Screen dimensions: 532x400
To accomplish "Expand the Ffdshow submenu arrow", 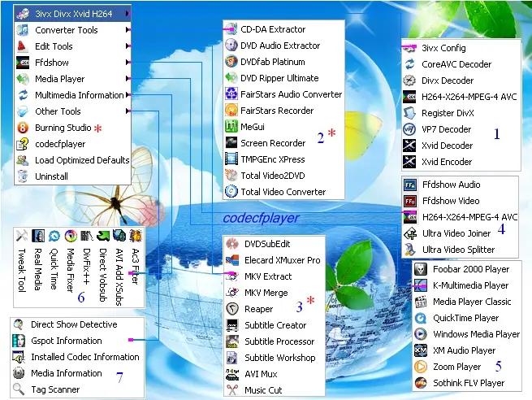I will (x=128, y=62).
